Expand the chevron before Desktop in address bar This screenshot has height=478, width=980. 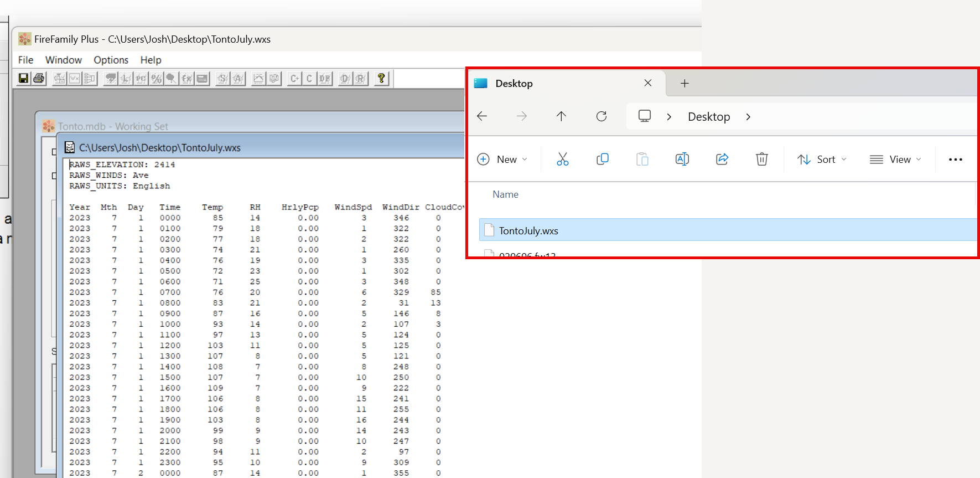coord(669,117)
